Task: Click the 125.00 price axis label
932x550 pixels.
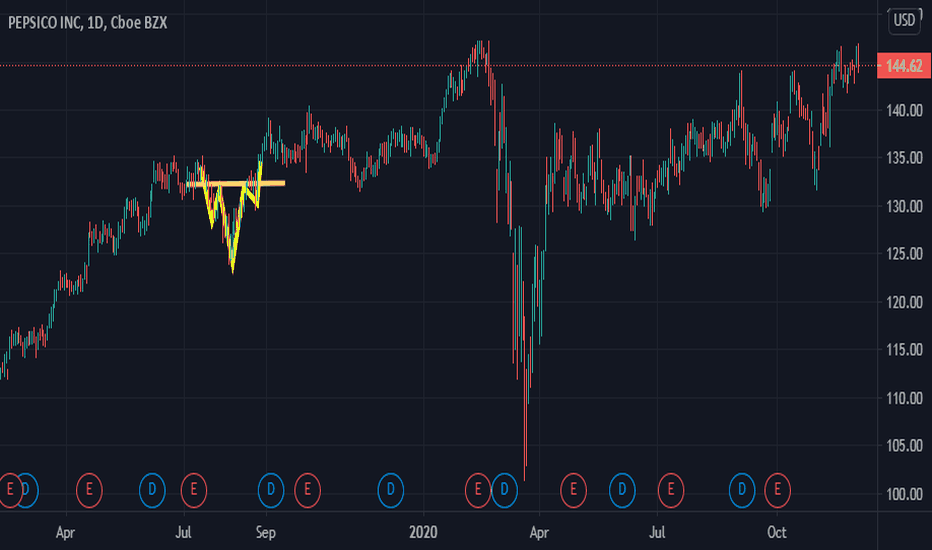Action: pyautogui.click(x=904, y=254)
